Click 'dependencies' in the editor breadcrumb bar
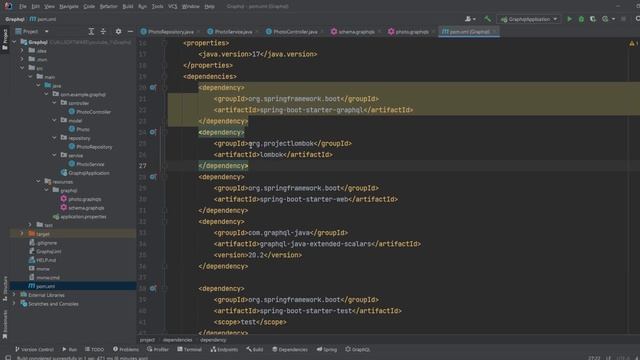 [178, 340]
